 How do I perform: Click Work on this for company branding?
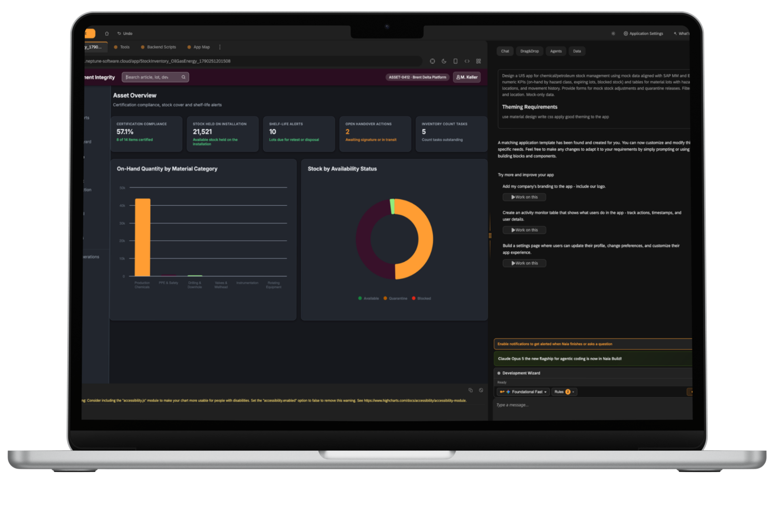pos(524,197)
